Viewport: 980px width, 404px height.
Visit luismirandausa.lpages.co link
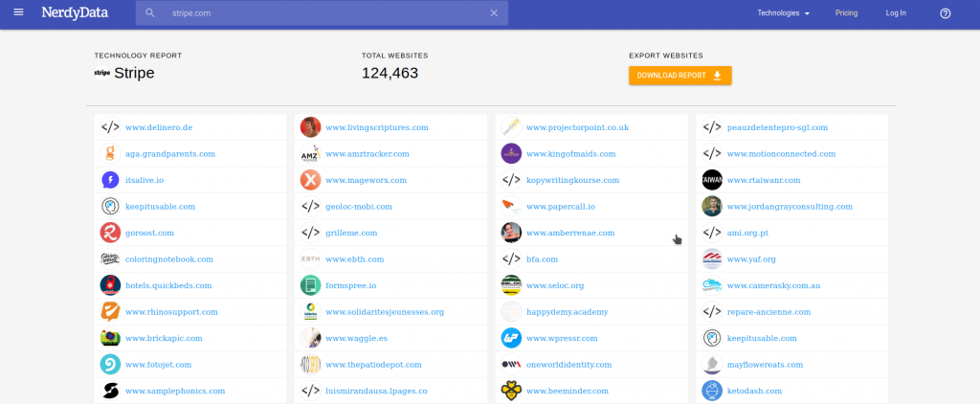[377, 391]
